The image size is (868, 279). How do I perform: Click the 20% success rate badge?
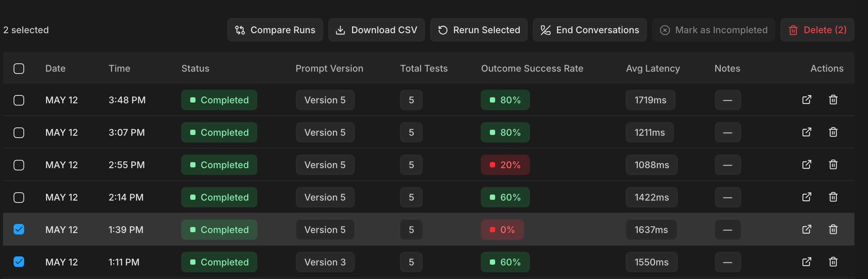coord(505,165)
